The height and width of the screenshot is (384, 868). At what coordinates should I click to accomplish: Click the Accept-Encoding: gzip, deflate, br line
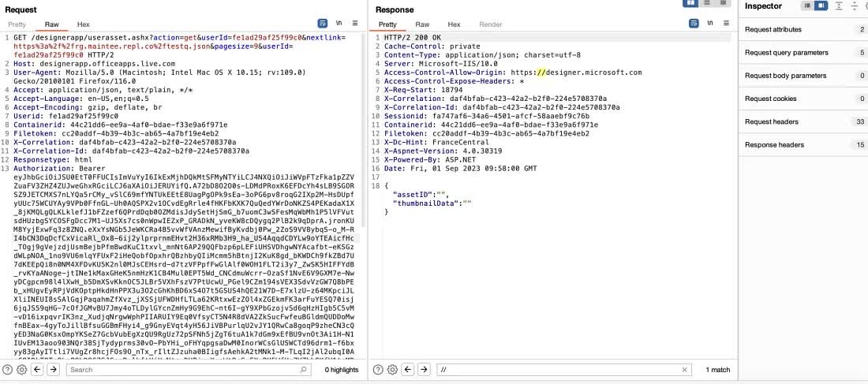[88, 107]
